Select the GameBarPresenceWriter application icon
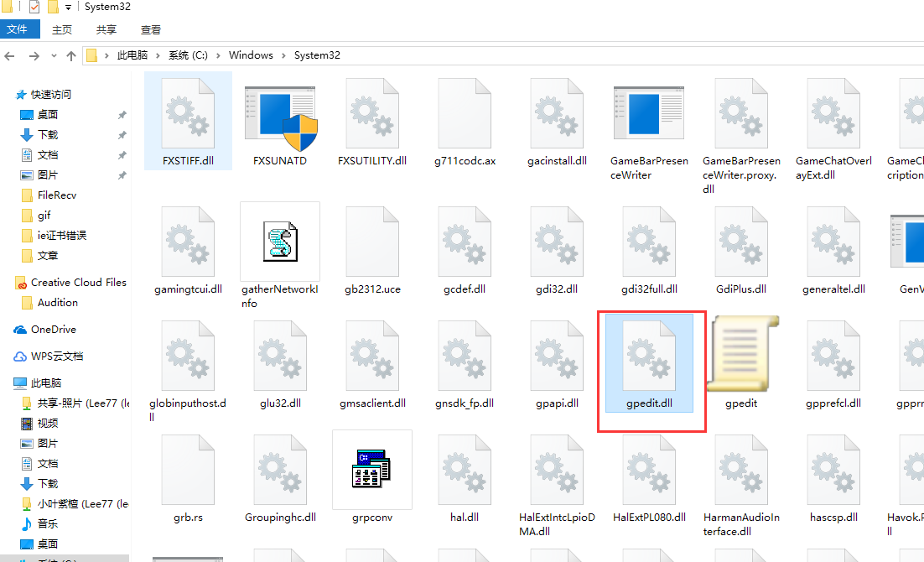The image size is (924, 562). point(649,117)
